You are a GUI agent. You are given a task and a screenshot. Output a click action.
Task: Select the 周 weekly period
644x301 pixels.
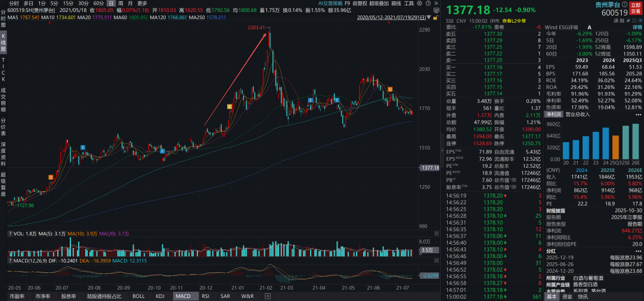[120, 4]
